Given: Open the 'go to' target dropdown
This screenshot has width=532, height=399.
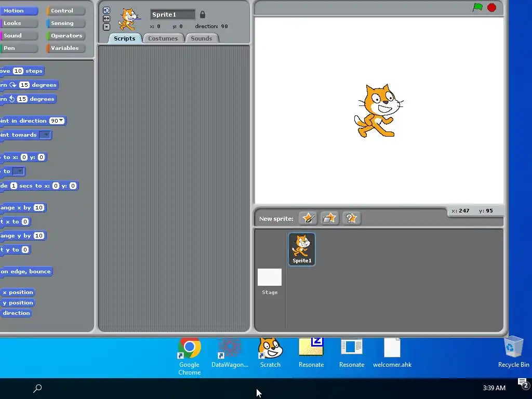Looking at the screenshot, I should pyautogui.click(x=18, y=171).
